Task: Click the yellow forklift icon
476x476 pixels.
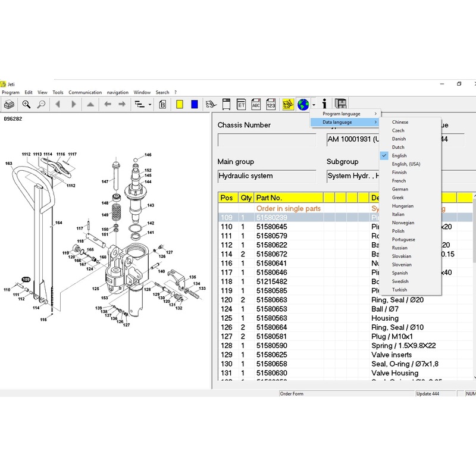Action: [288, 105]
